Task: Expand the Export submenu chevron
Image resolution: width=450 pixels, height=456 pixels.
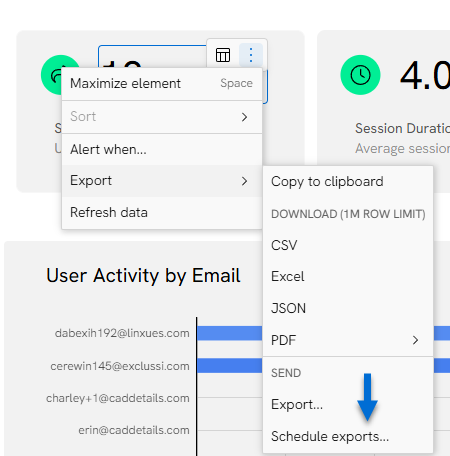Action: (244, 181)
